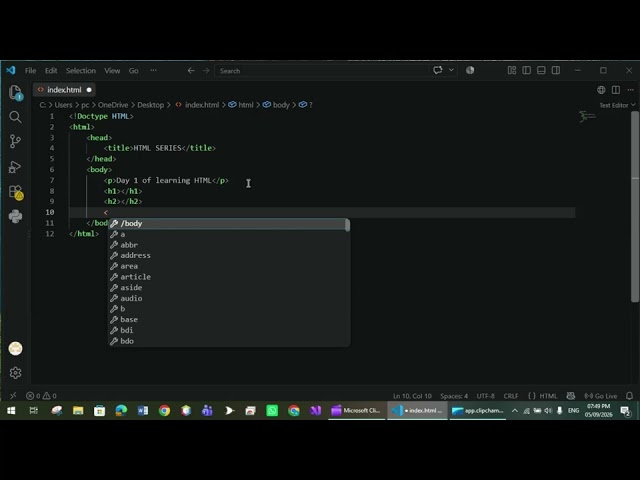
Task: Select 'abbr' suggestion
Action: click(227, 245)
